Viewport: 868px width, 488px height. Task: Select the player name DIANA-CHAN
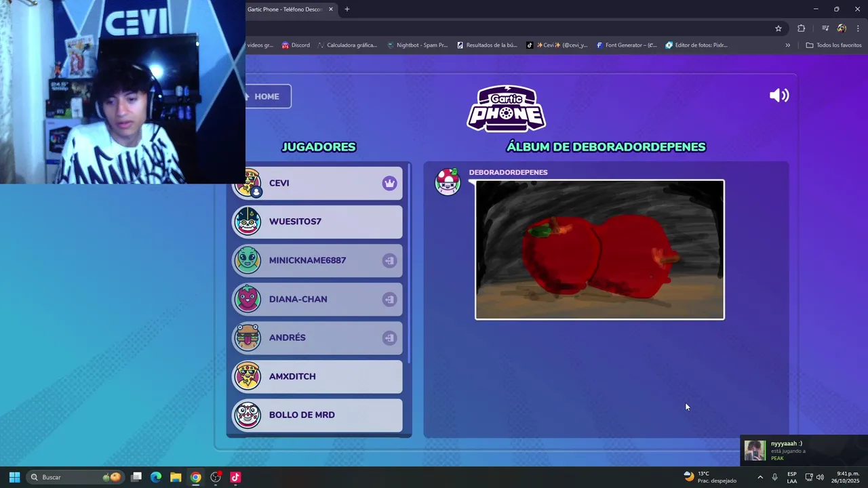[x=298, y=299]
